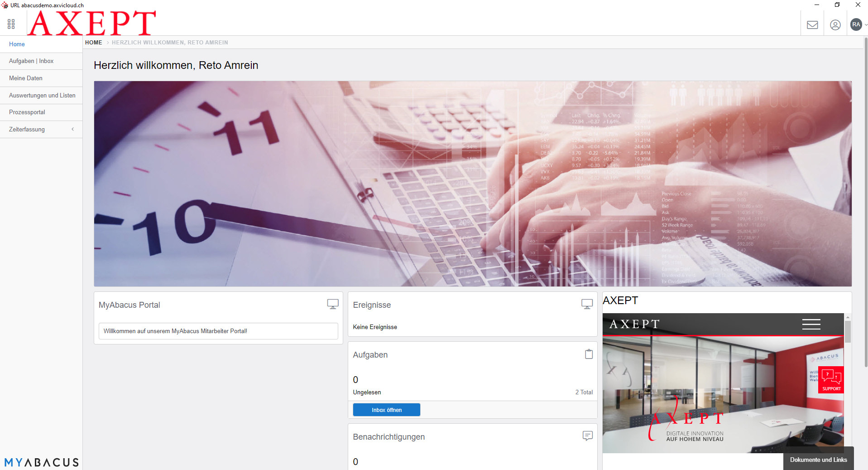Click the URL abacusdemo.axvicloud.ch title text

[x=47, y=5]
